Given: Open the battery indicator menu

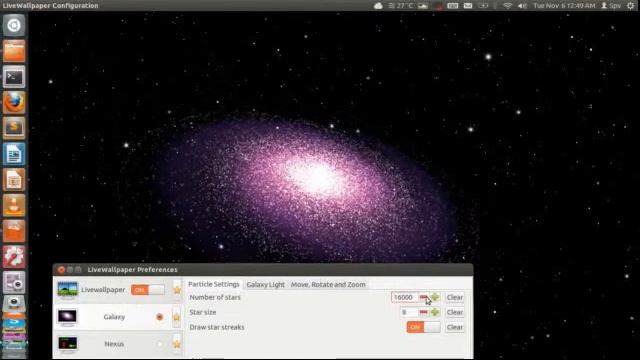Looking at the screenshot, I should click(x=483, y=6).
